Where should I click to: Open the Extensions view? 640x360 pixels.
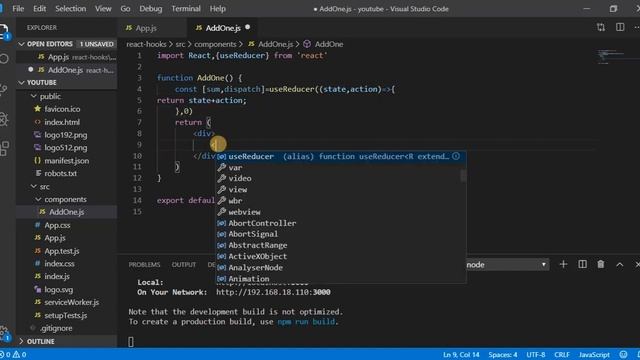(4, 149)
